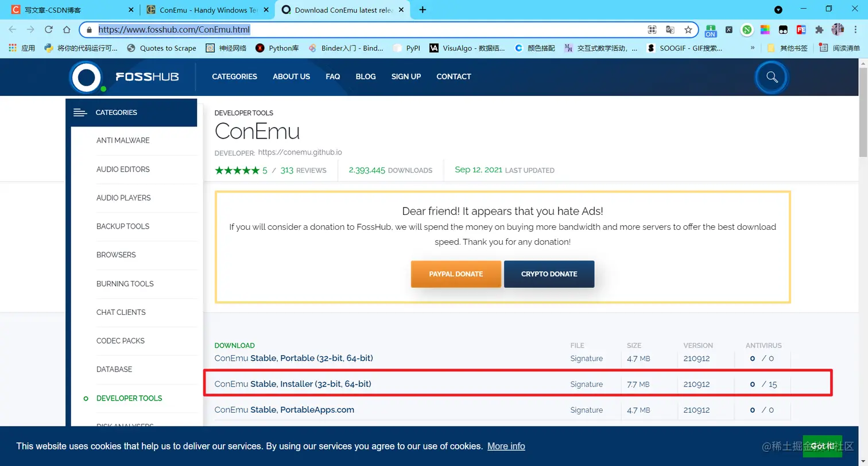868x466 pixels.
Task: Download ConEmu Stable, PortableApps.com
Action: pos(284,410)
